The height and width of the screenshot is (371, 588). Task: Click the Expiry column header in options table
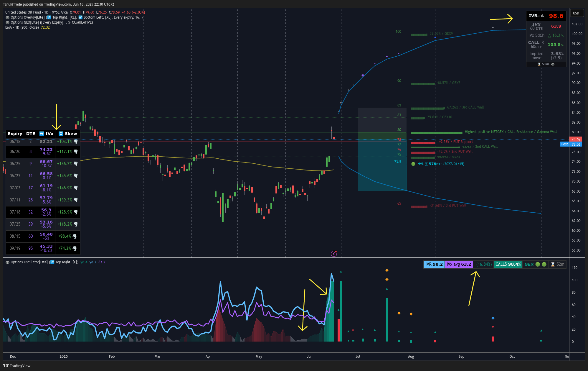tap(15, 134)
